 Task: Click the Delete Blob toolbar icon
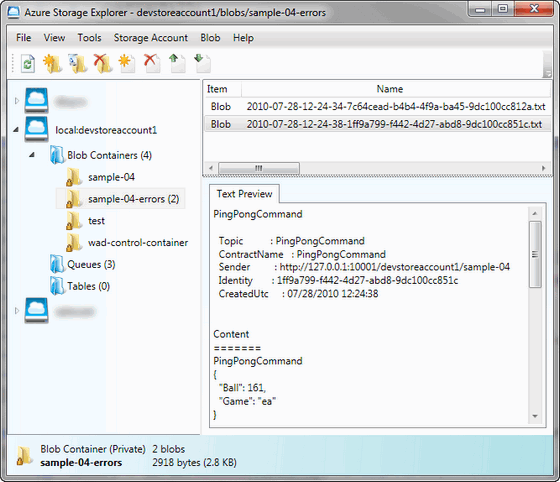152,64
